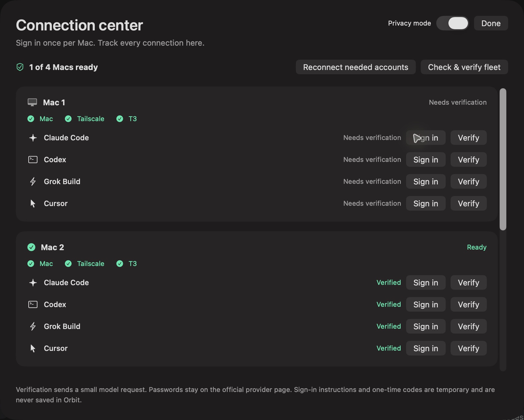Verify Cursor on Mac 1
The image size is (524, 420).
click(469, 203)
